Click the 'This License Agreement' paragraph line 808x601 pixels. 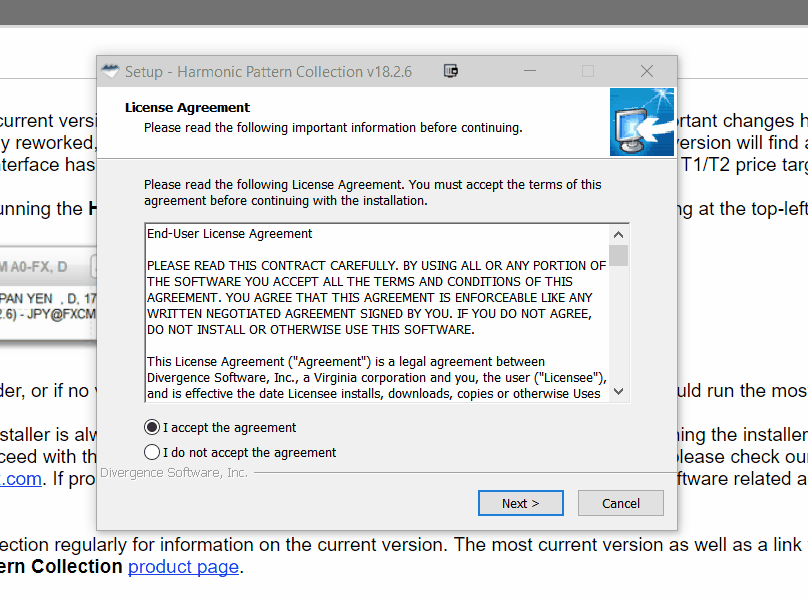click(x=346, y=361)
